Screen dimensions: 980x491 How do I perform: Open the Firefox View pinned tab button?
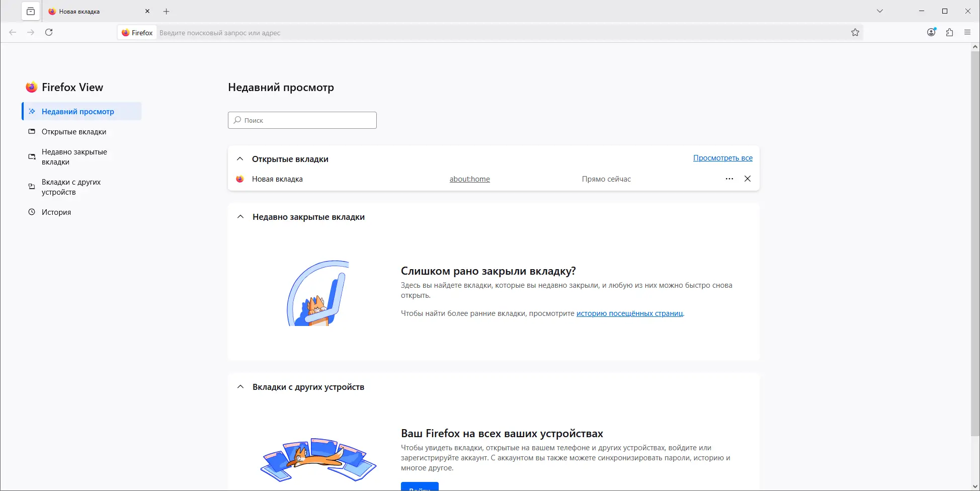[x=31, y=11]
